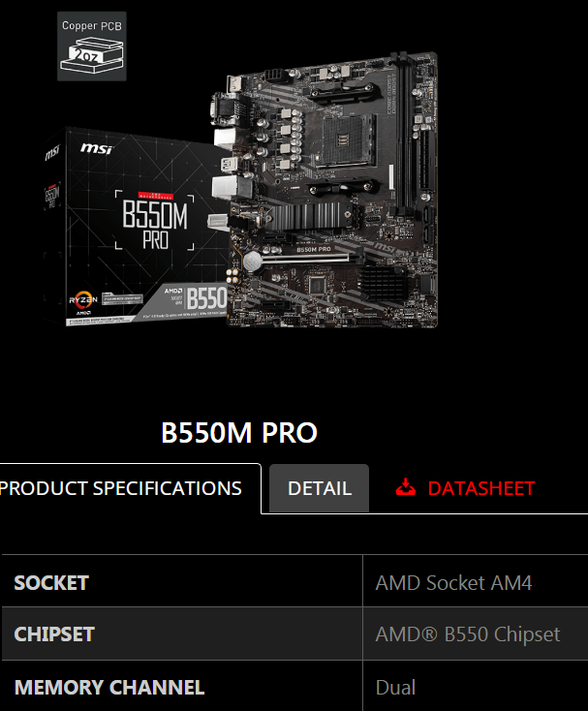Click the Dual memory channel value

[x=395, y=687]
